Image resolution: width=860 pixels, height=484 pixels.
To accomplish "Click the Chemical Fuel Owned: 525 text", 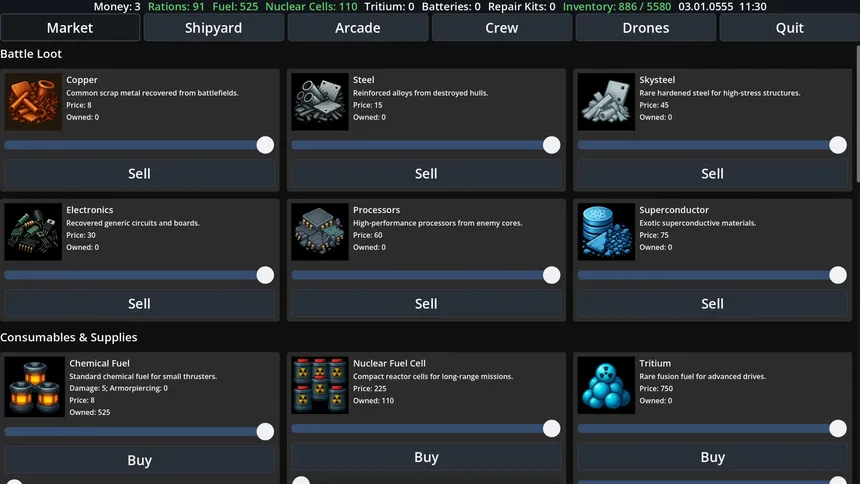I will (89, 412).
